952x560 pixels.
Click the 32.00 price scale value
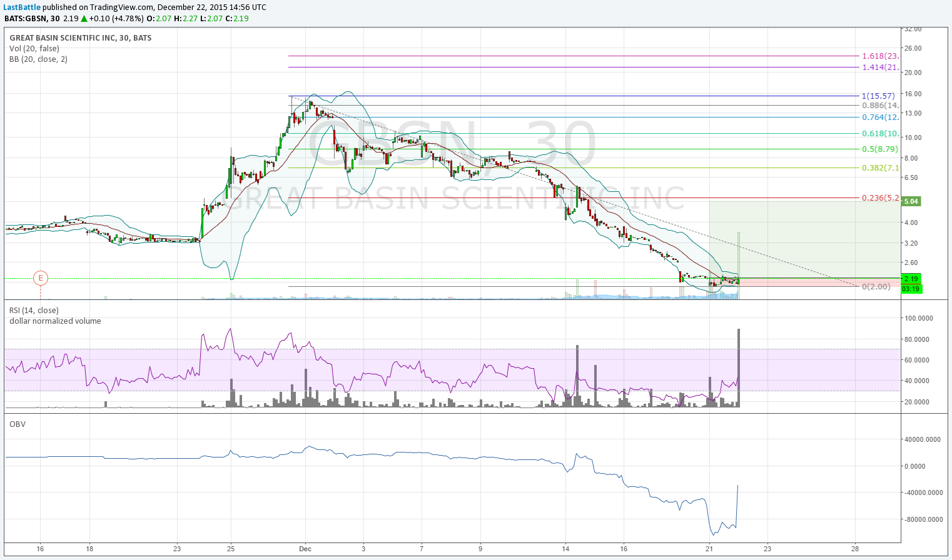click(x=913, y=29)
